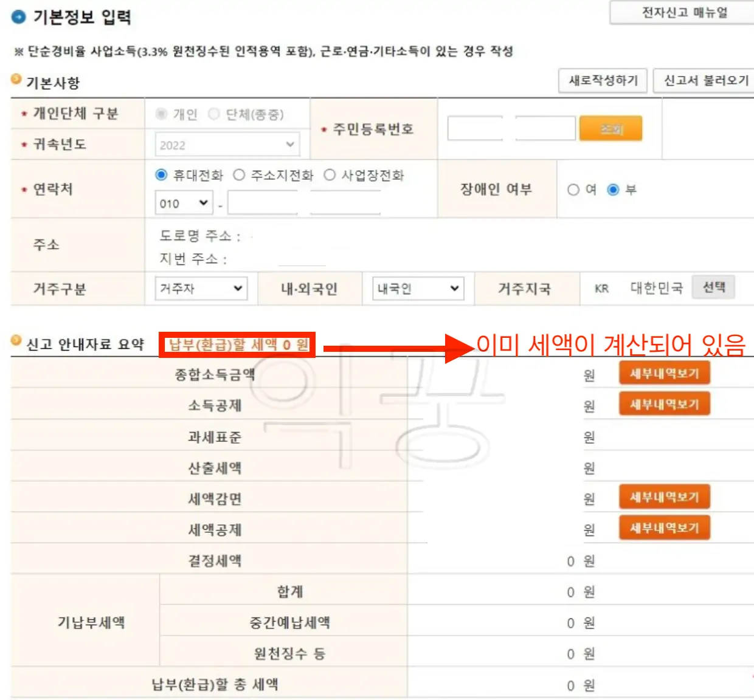The width and height of the screenshot is (754, 700).
Task: Click the first 주민등록번호 input field
Action: (475, 128)
